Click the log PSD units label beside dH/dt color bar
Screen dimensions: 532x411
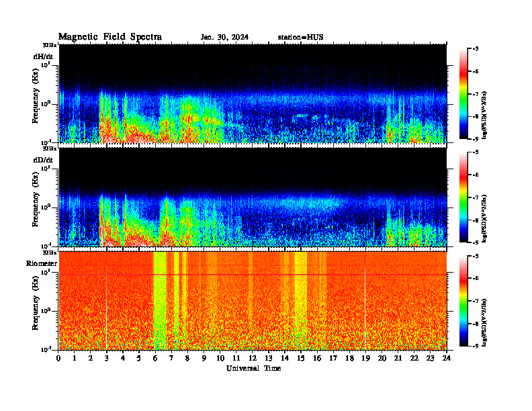[x=484, y=116]
